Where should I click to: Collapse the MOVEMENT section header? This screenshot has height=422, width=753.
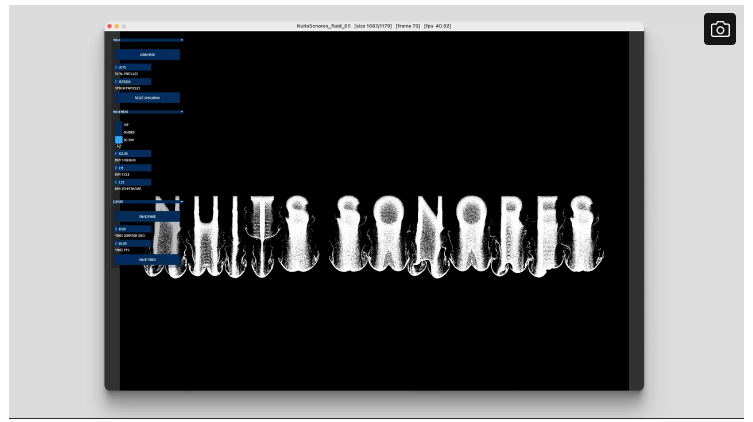click(x=147, y=112)
